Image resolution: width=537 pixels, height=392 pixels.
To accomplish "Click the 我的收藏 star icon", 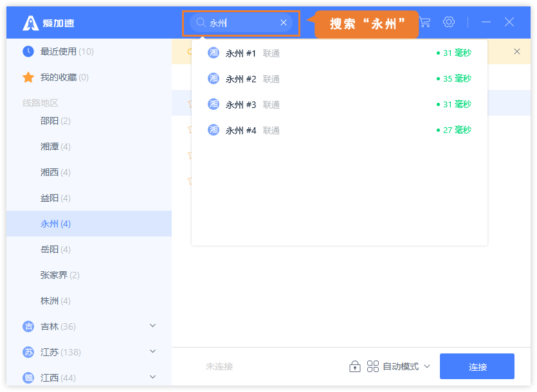I will pos(28,77).
